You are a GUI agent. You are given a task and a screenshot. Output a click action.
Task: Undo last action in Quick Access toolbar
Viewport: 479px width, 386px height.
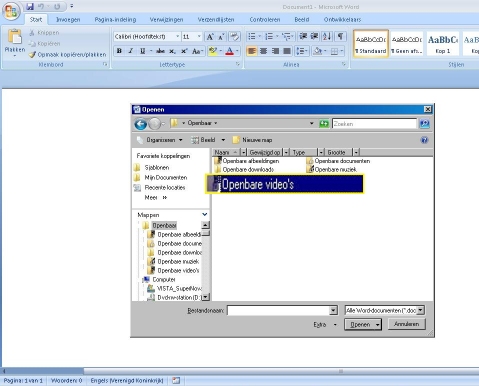pos(41,6)
